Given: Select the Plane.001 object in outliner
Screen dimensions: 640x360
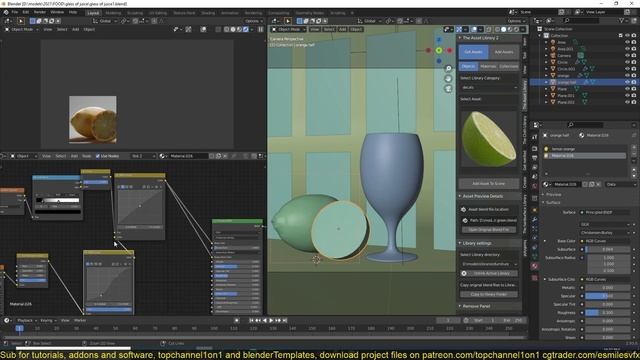Looking at the screenshot, I should click(566, 96).
